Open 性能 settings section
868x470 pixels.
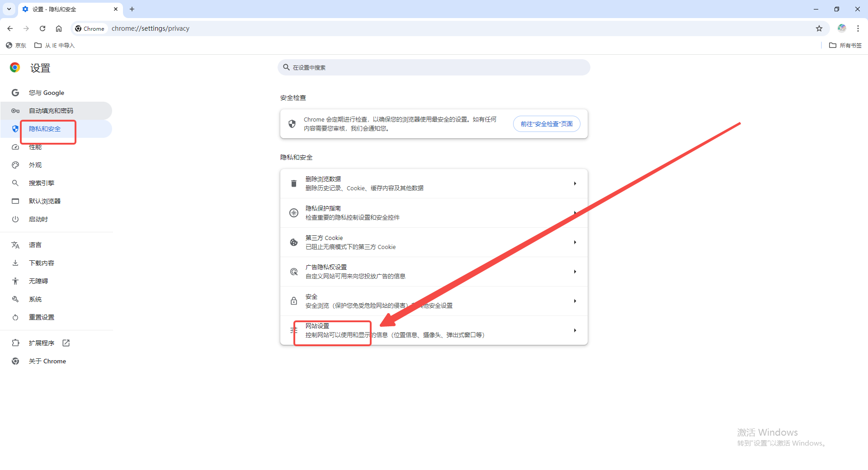pos(56,147)
